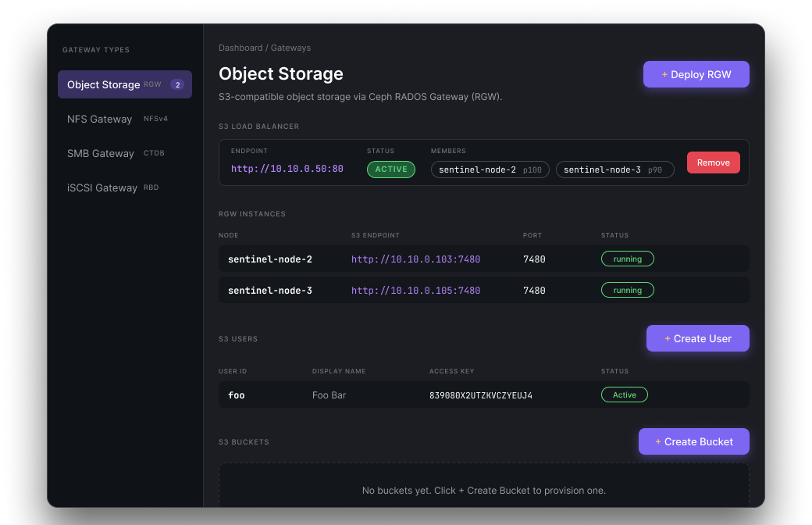The height and width of the screenshot is (525, 812).
Task: Switch to the iSCSI Gateway tab
Action: tap(102, 187)
